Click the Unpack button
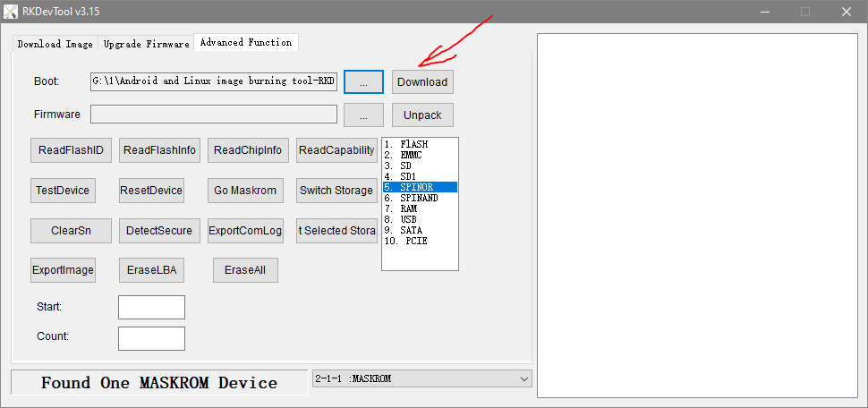Viewport: 868px width, 408px height. (422, 115)
